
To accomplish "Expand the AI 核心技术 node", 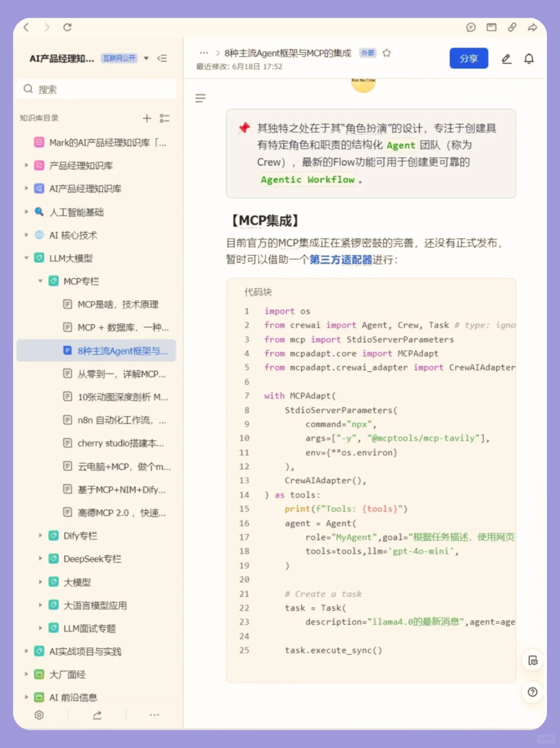I will [26, 235].
